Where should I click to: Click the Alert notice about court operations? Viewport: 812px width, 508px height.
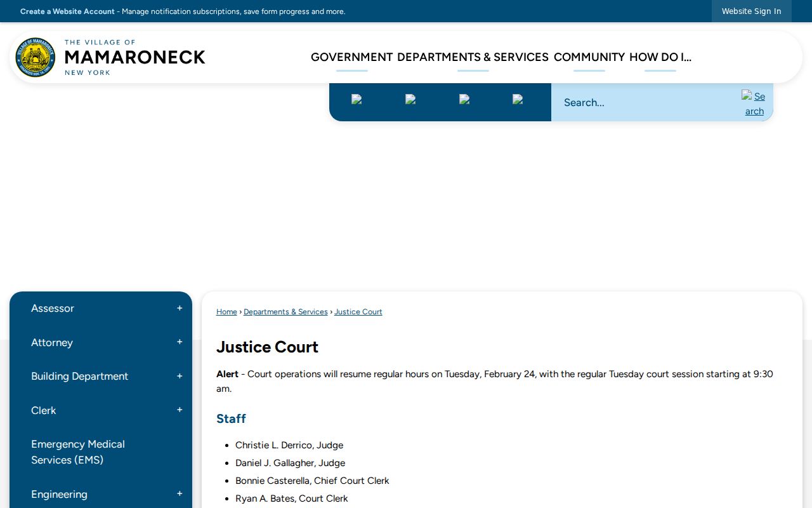click(x=495, y=381)
